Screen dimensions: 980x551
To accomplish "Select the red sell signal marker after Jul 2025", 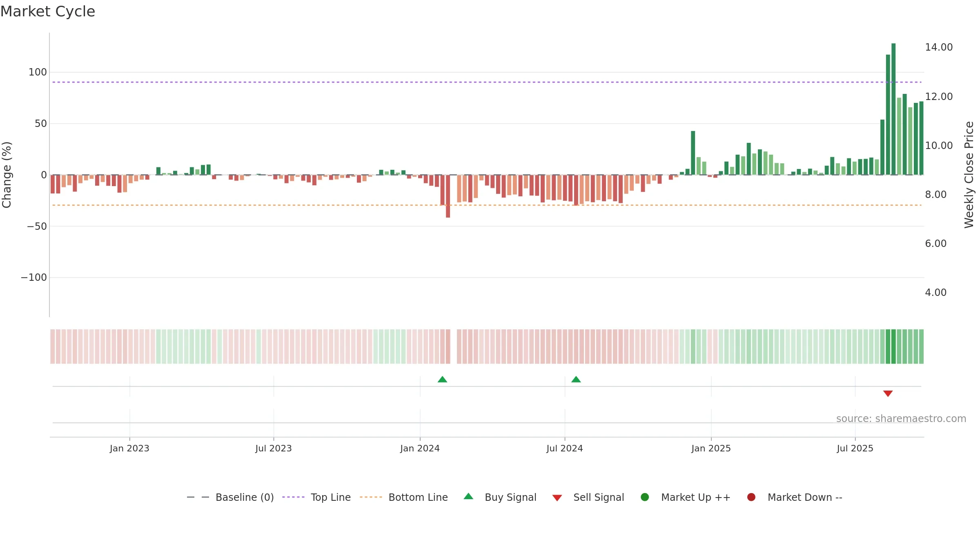I will [x=888, y=393].
